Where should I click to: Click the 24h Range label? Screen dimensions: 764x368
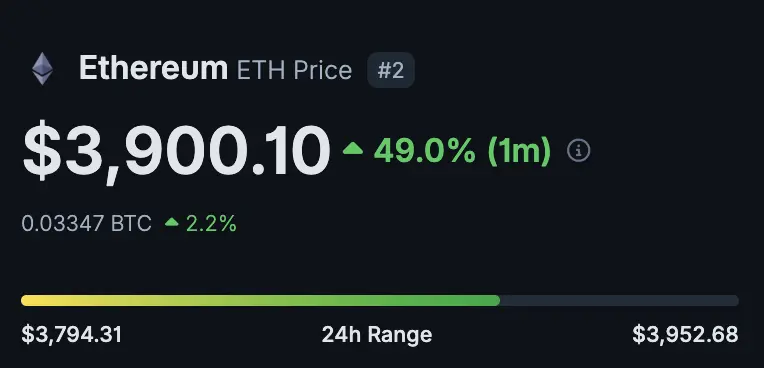point(377,335)
